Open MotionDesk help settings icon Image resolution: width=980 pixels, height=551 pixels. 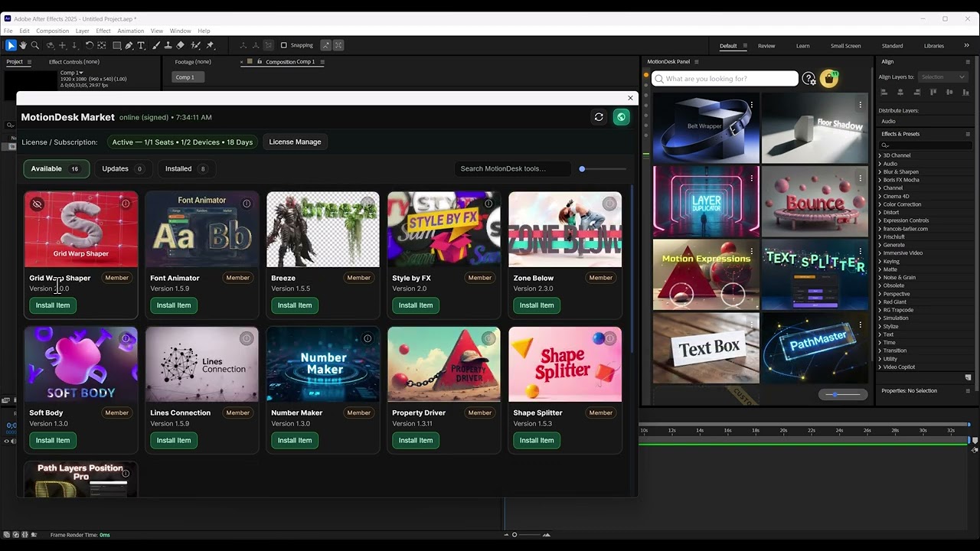809,78
